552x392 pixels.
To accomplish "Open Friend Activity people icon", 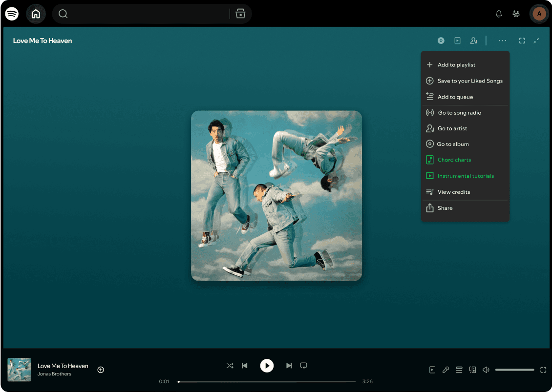I will (x=516, y=14).
